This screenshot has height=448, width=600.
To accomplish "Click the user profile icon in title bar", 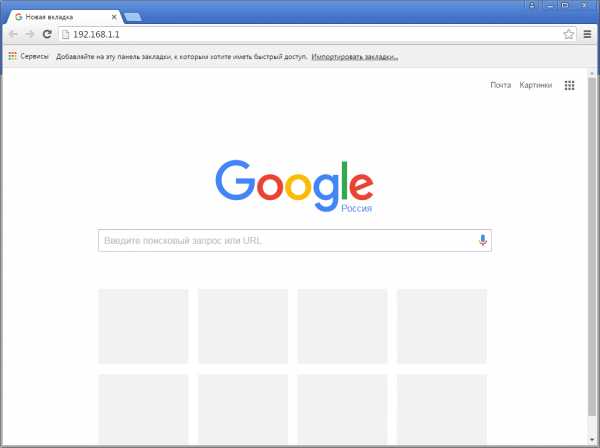I will (x=532, y=5).
